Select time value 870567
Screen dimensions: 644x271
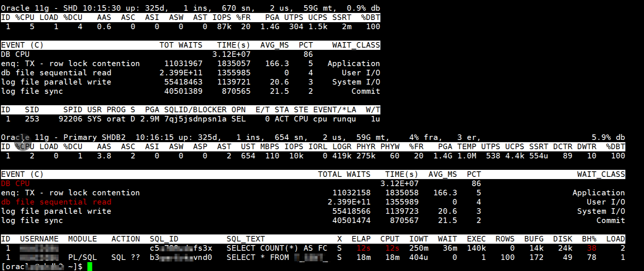point(404,220)
